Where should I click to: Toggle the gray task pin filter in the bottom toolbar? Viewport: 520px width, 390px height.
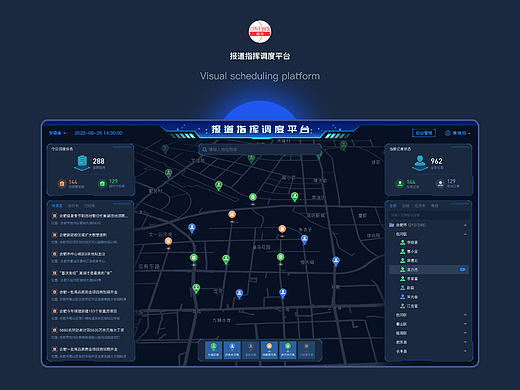[x=306, y=350]
